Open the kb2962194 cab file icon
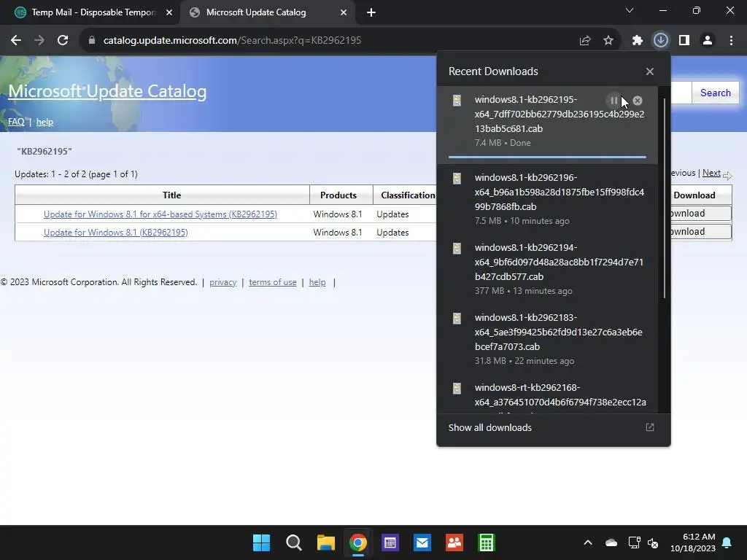Viewport: 747px width, 560px height. point(457,249)
